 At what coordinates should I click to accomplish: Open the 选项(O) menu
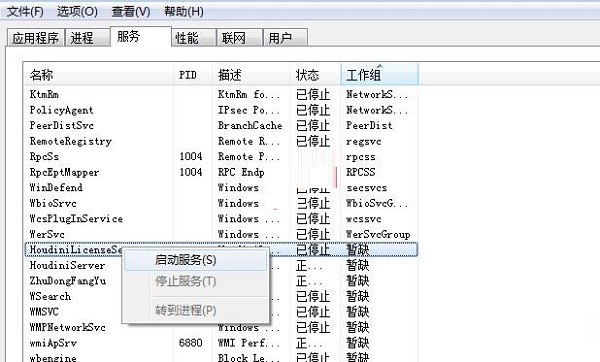point(77,11)
